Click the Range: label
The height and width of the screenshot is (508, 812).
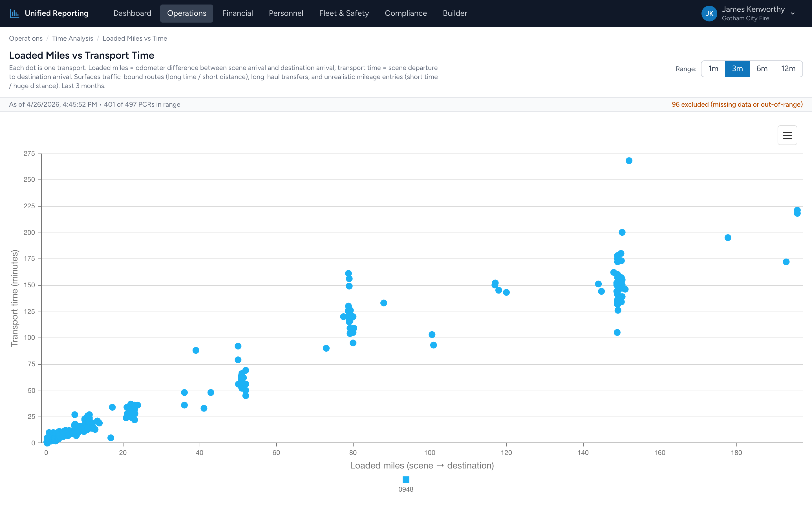coord(686,69)
